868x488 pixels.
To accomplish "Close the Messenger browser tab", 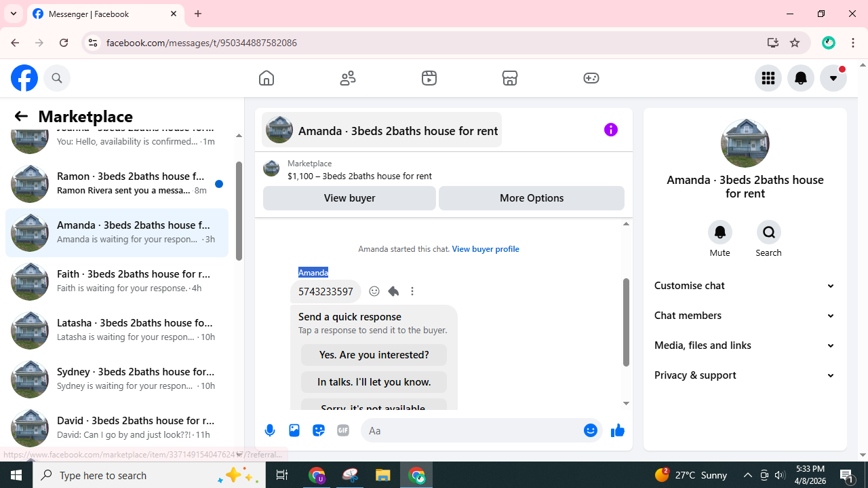I will (x=174, y=14).
